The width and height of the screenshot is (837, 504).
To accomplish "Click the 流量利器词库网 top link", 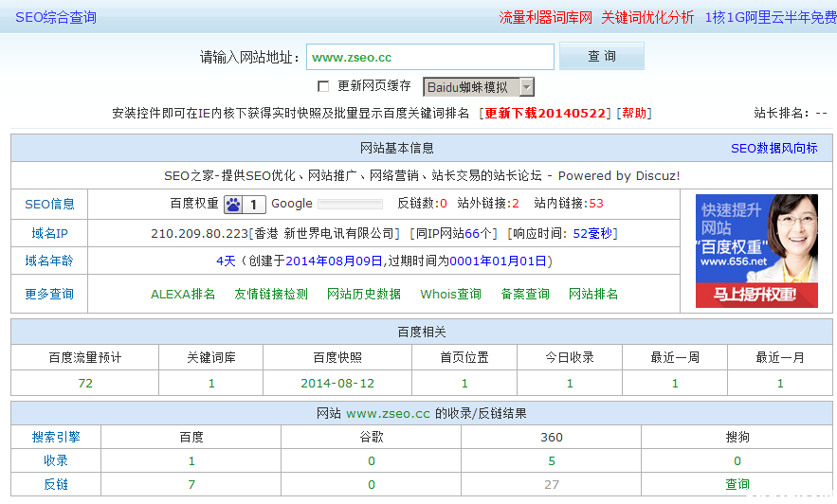I will (545, 17).
